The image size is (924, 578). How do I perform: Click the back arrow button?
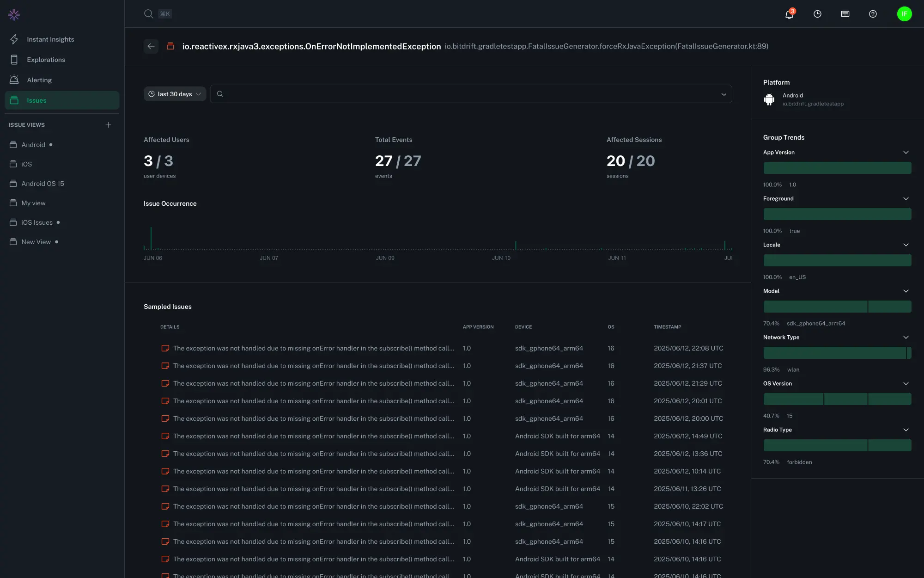pos(151,46)
